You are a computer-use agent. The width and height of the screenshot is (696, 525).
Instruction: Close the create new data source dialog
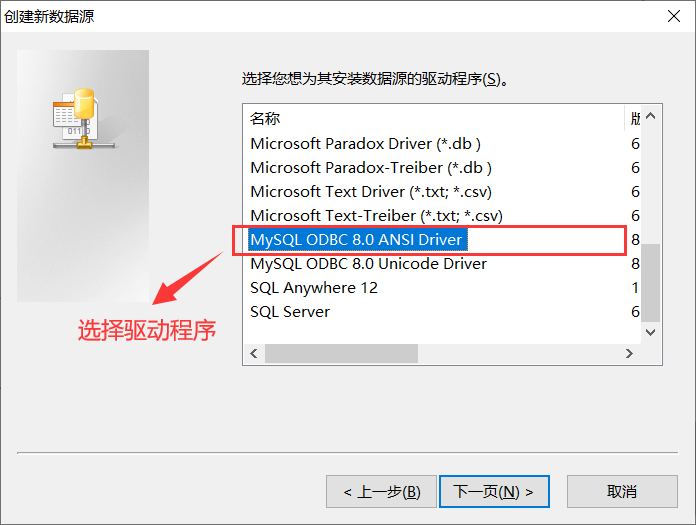coord(674,16)
